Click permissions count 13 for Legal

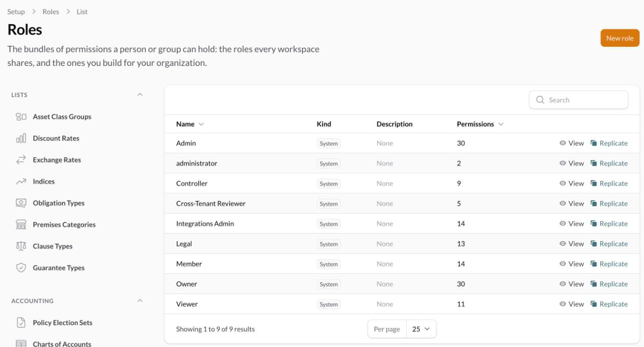(461, 244)
